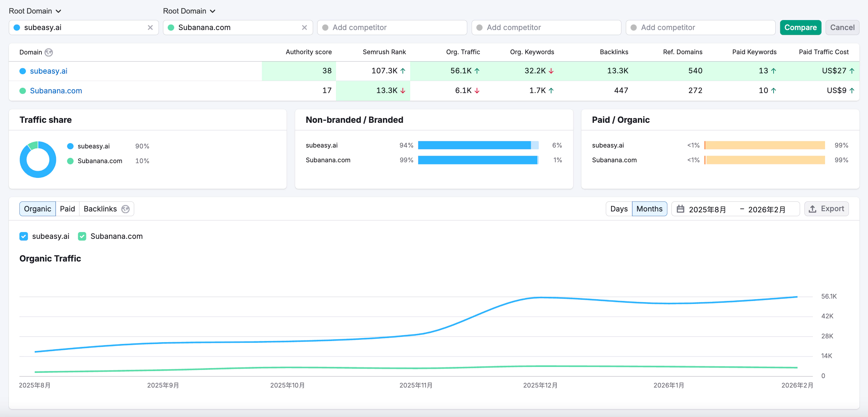The width and height of the screenshot is (868, 417).
Task: Switch to the Organic tab
Action: (37, 209)
